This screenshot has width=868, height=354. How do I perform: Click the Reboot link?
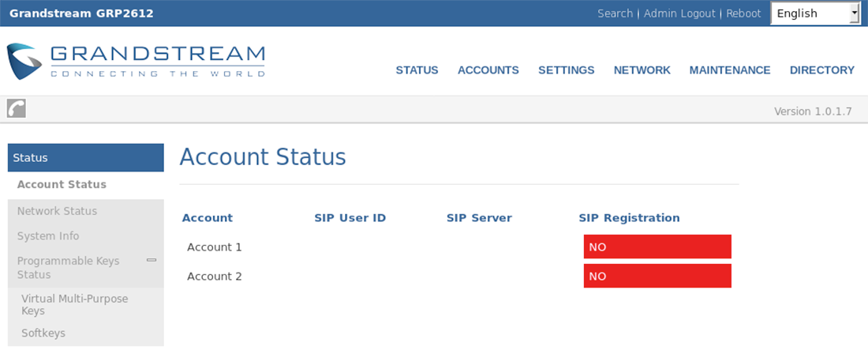743,13
